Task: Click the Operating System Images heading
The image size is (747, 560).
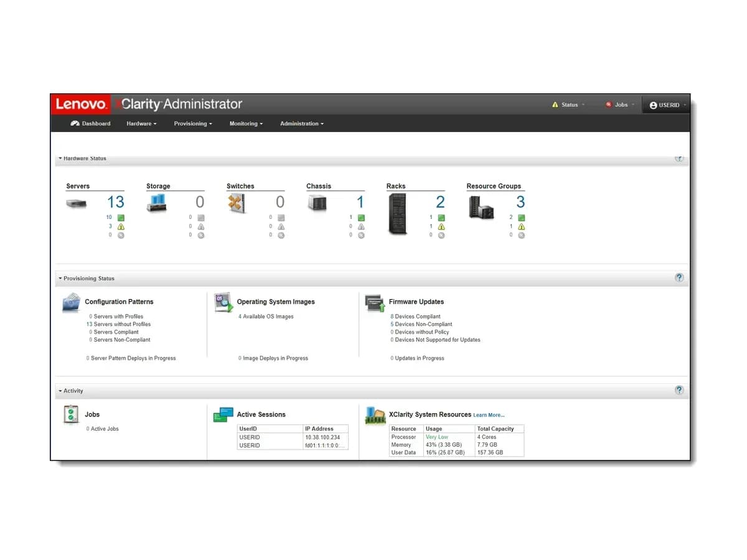Action: (276, 302)
